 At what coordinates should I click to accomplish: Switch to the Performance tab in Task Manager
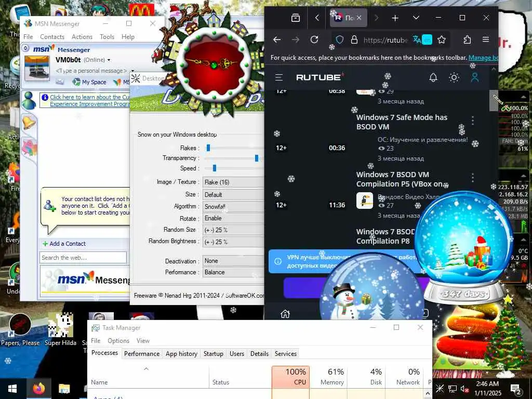coord(142,353)
